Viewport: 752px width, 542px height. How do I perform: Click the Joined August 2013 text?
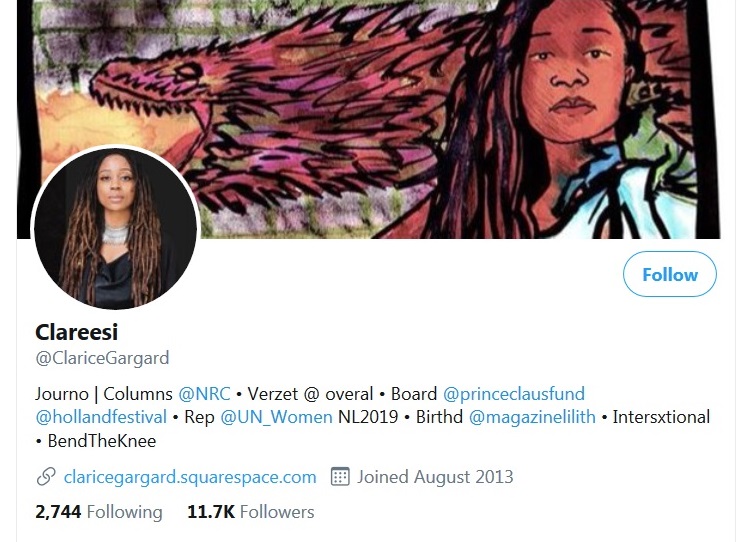click(435, 477)
